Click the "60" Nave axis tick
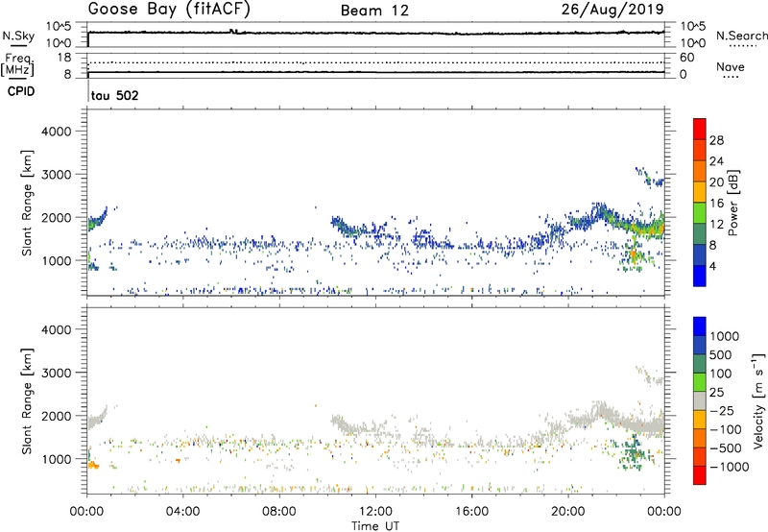The width and height of the screenshot is (768, 532). 686,58
